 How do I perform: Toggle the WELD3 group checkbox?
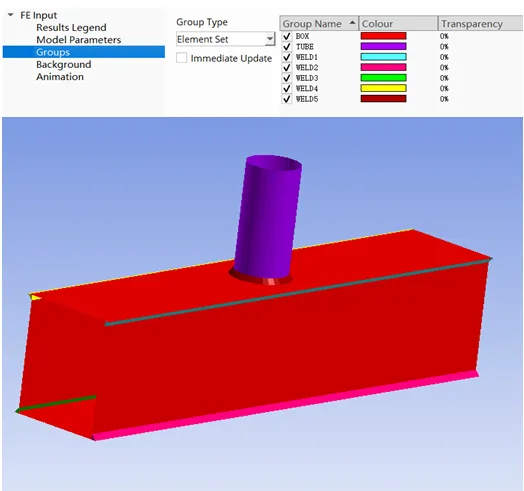point(287,78)
